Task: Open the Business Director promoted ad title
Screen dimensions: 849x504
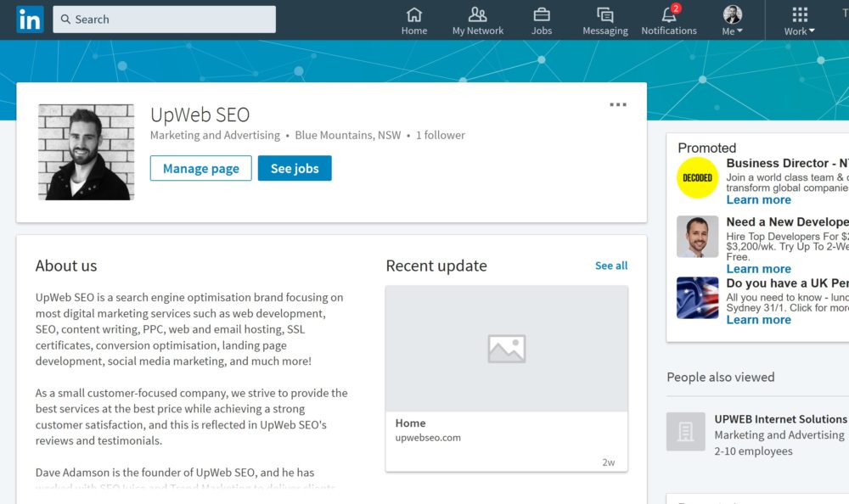Action: [788, 163]
